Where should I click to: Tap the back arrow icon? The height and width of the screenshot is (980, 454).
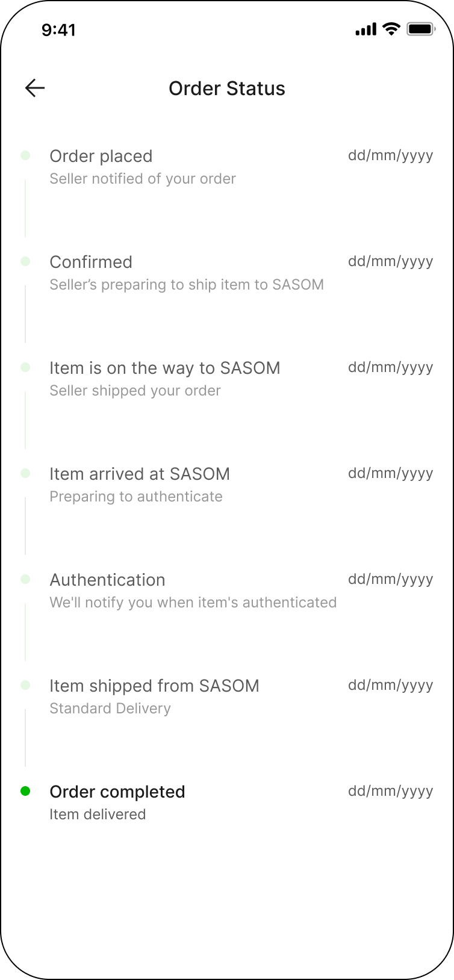tap(35, 88)
